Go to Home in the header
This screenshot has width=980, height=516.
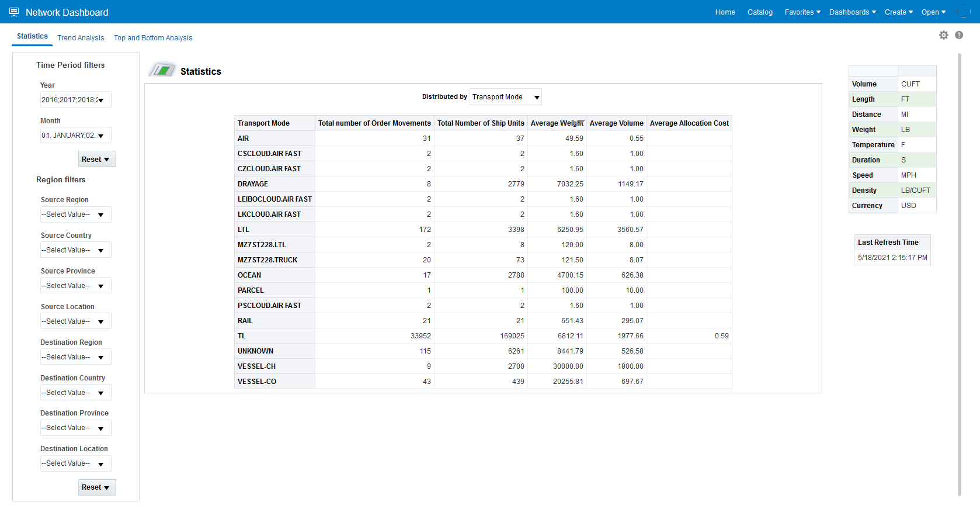[x=725, y=12]
